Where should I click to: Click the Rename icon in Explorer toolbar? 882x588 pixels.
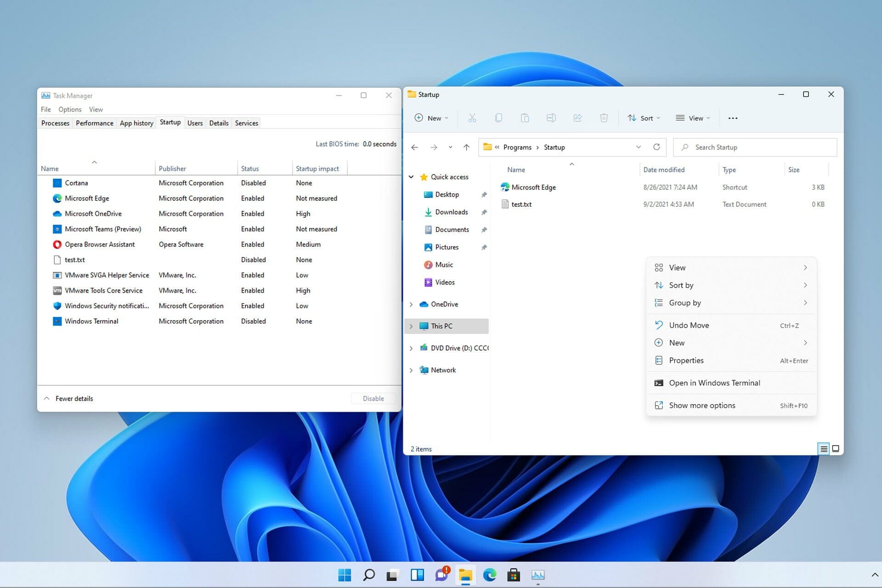click(551, 118)
